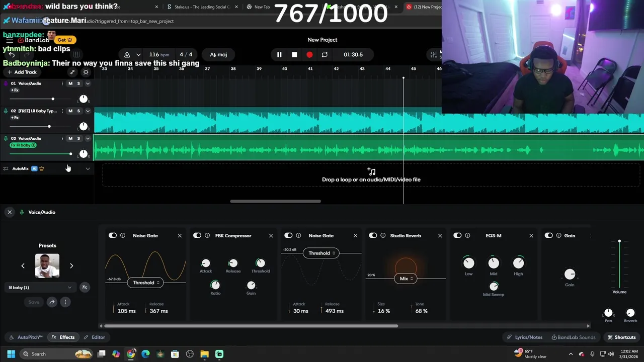
Task: Open Lyrics/Notes panel
Action: click(524, 337)
